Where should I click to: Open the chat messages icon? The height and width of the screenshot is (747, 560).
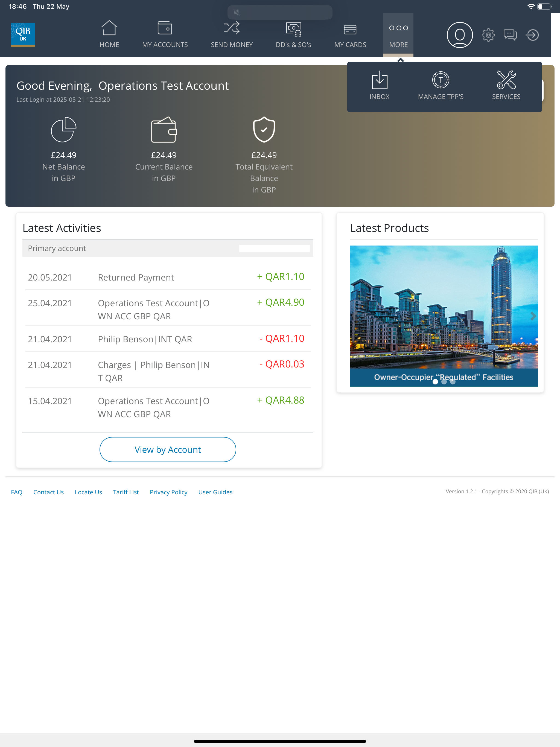[x=510, y=35]
